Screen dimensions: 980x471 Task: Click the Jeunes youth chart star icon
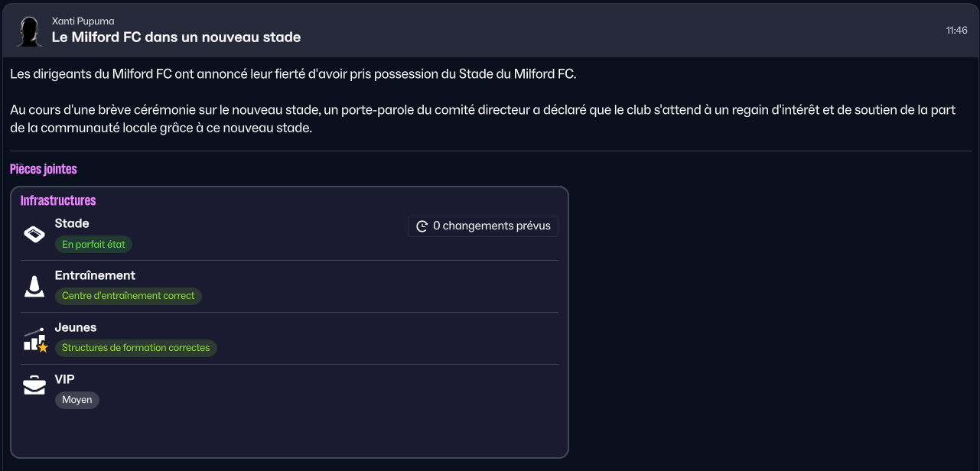(35, 340)
